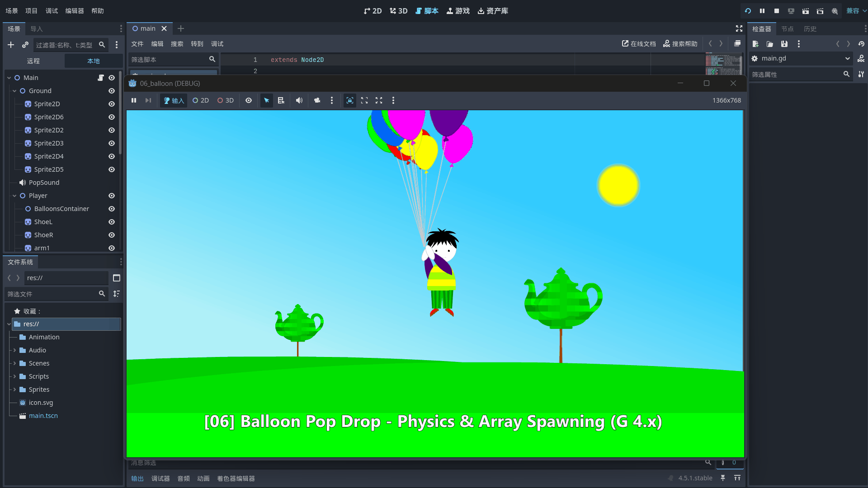Switch to the 节点 tab
This screenshot has height=488, width=868.
[788, 29]
